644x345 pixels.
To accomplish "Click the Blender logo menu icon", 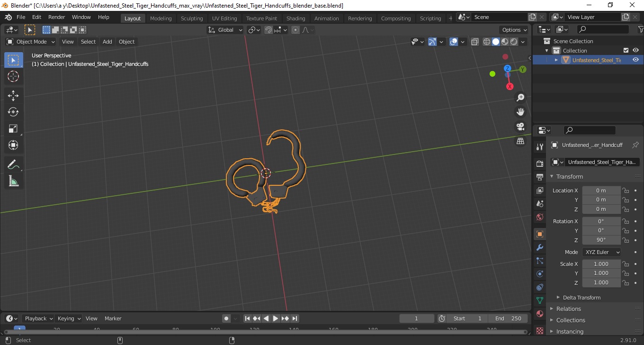I will pyautogui.click(x=9, y=17).
